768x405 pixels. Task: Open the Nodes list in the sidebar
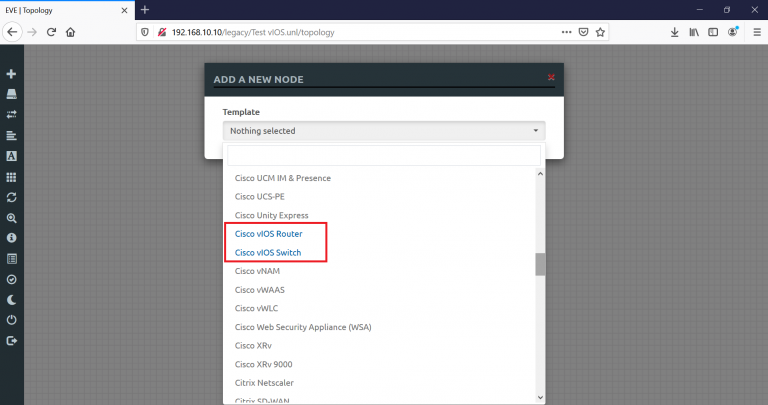point(11,94)
